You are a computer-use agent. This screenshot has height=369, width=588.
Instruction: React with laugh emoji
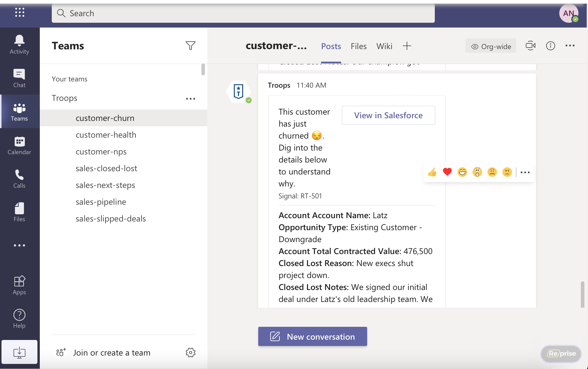[x=462, y=172]
